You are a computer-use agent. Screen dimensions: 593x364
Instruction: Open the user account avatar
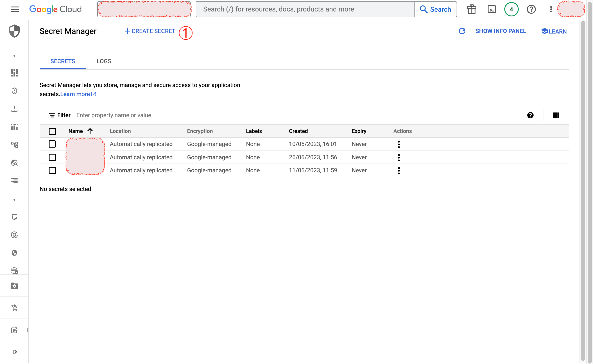click(x=571, y=9)
